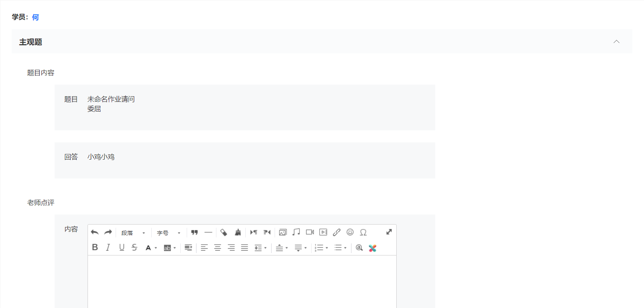Insert video using the camera icon
Image resolution: width=644 pixels, height=308 pixels.
pos(310,232)
